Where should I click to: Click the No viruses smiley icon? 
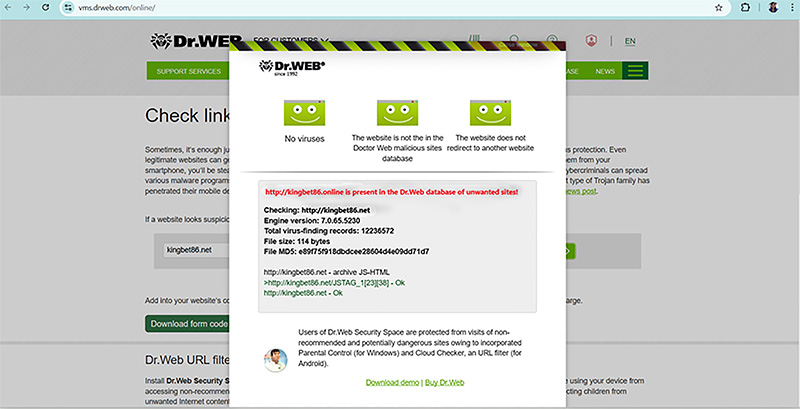click(x=304, y=113)
